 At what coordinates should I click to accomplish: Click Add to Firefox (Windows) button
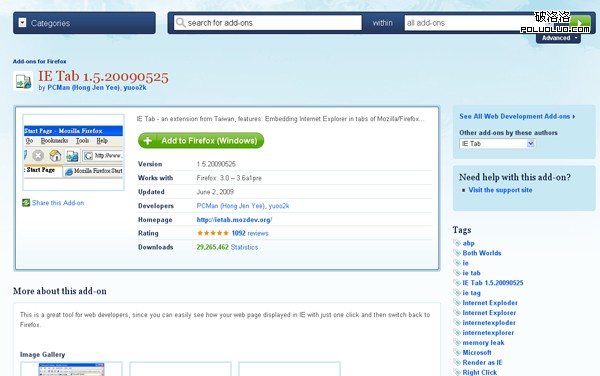click(x=201, y=141)
